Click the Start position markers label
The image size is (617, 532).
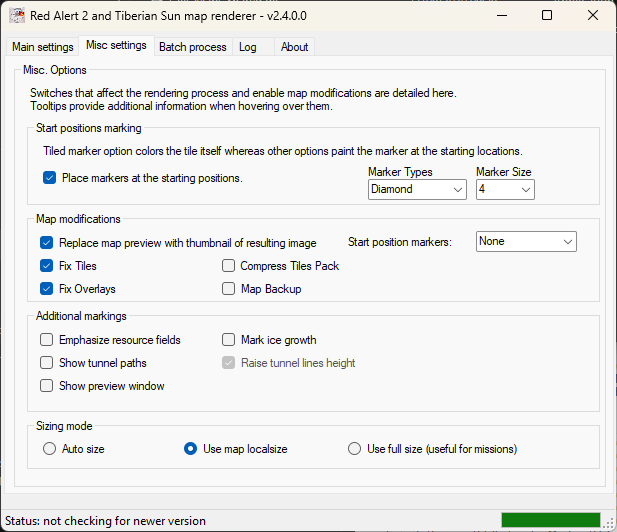point(400,242)
